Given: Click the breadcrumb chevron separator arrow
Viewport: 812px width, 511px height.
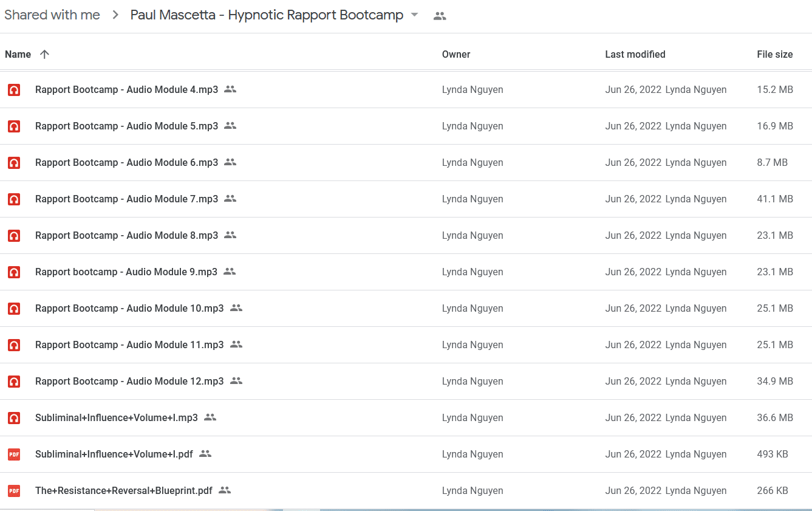Looking at the screenshot, I should (x=115, y=15).
